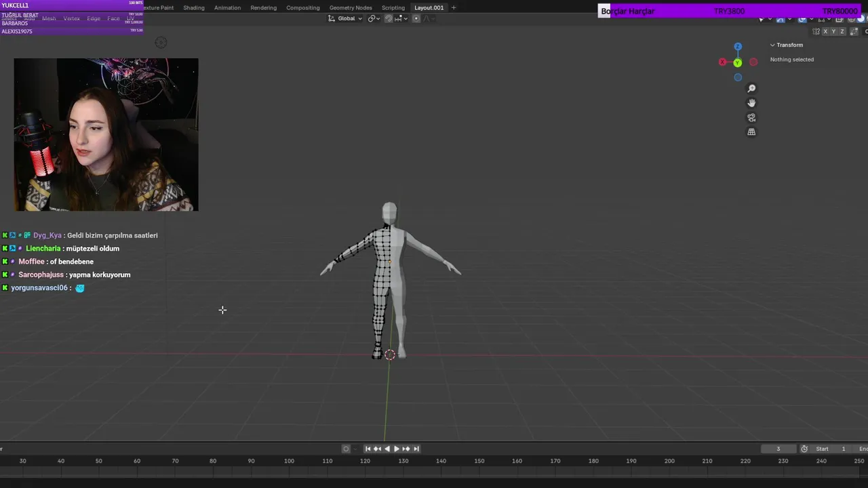Image resolution: width=868 pixels, height=488 pixels.
Task: Click the Start frame field
Action: click(x=831, y=449)
